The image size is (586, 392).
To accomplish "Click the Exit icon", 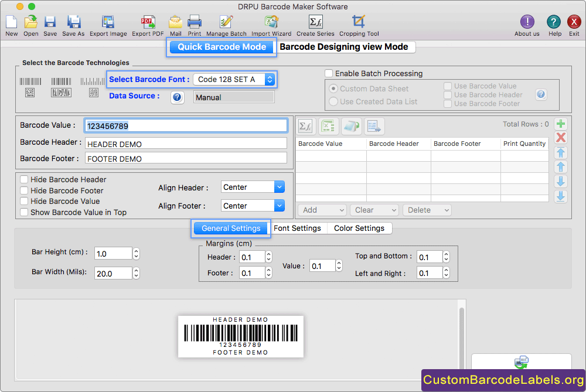I will pos(574,22).
